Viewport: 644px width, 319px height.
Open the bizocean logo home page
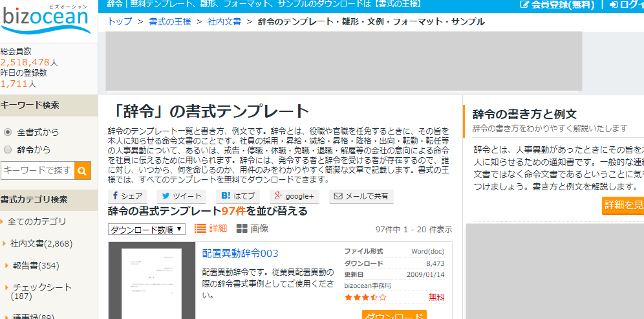click(46, 18)
